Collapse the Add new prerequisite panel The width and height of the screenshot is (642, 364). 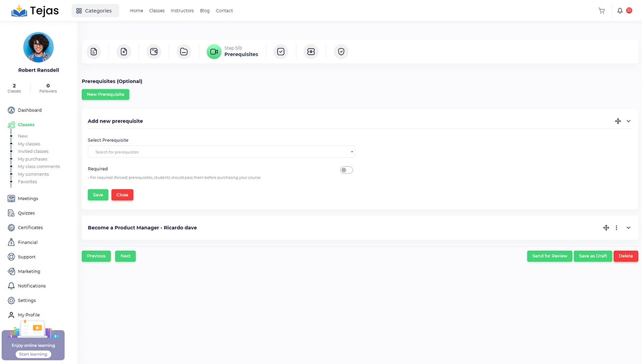click(x=628, y=121)
